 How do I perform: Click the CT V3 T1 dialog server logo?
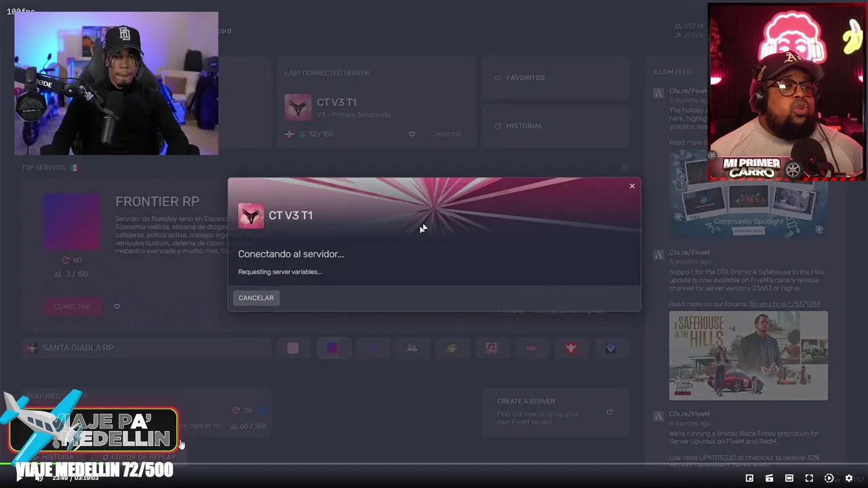[251, 216]
